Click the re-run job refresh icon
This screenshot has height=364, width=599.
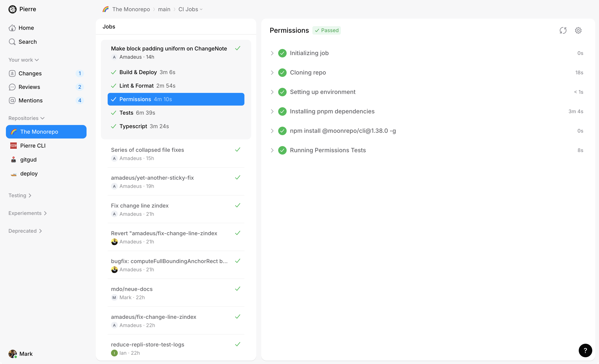[x=563, y=30]
